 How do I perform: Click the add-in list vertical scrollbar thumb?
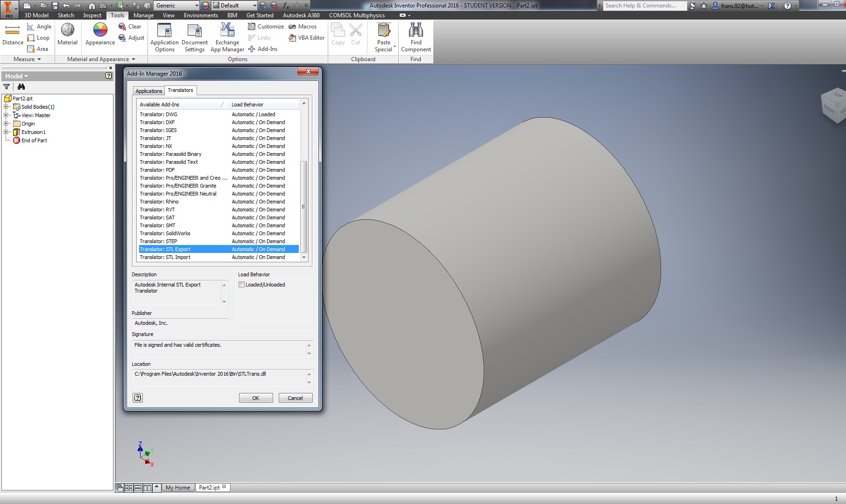click(303, 206)
